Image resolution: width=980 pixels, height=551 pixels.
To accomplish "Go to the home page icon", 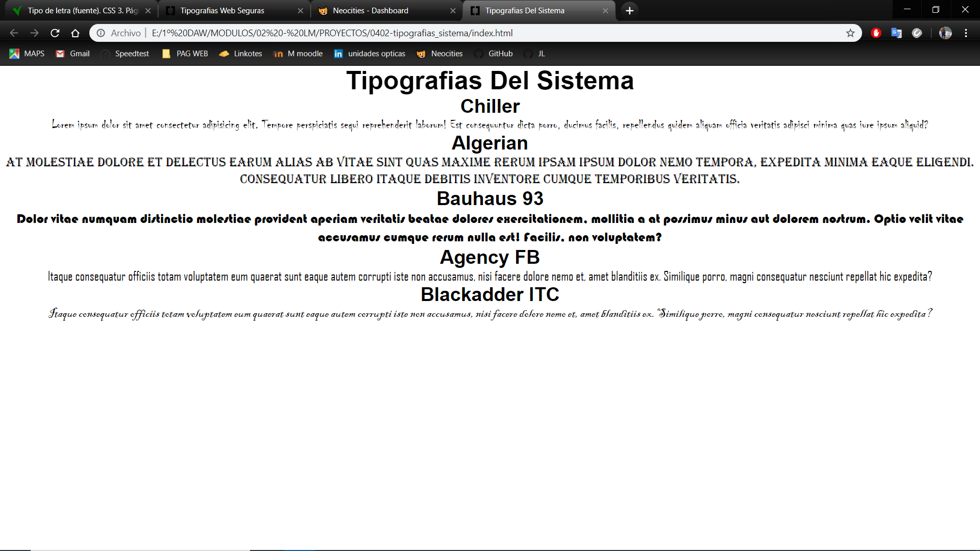I will [x=76, y=33].
